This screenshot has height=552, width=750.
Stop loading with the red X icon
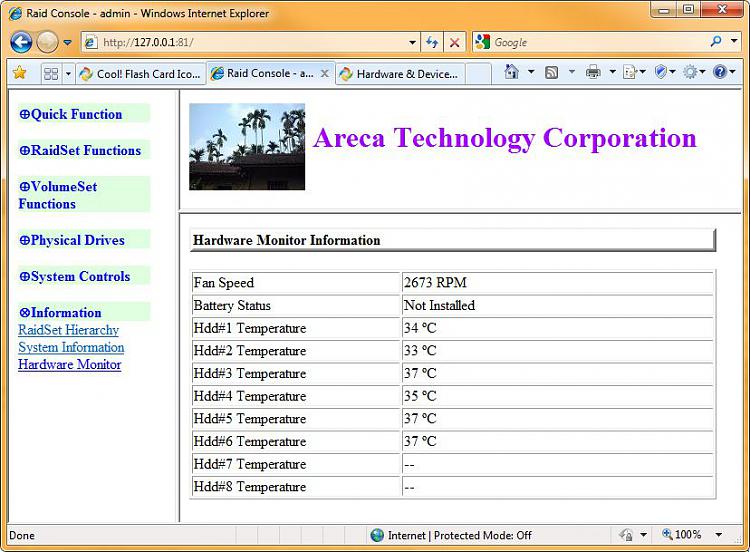pos(454,43)
